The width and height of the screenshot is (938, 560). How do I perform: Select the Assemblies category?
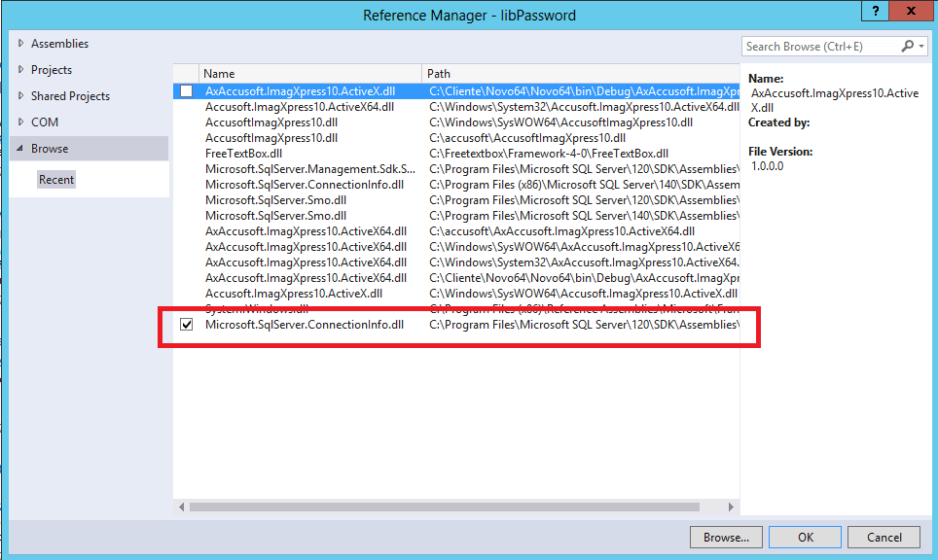pyautogui.click(x=59, y=44)
